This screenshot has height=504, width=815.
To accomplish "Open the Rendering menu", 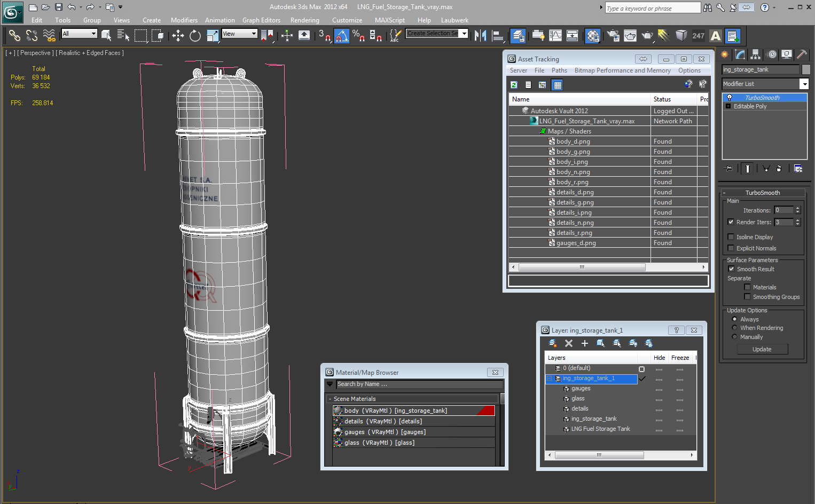I will (305, 20).
